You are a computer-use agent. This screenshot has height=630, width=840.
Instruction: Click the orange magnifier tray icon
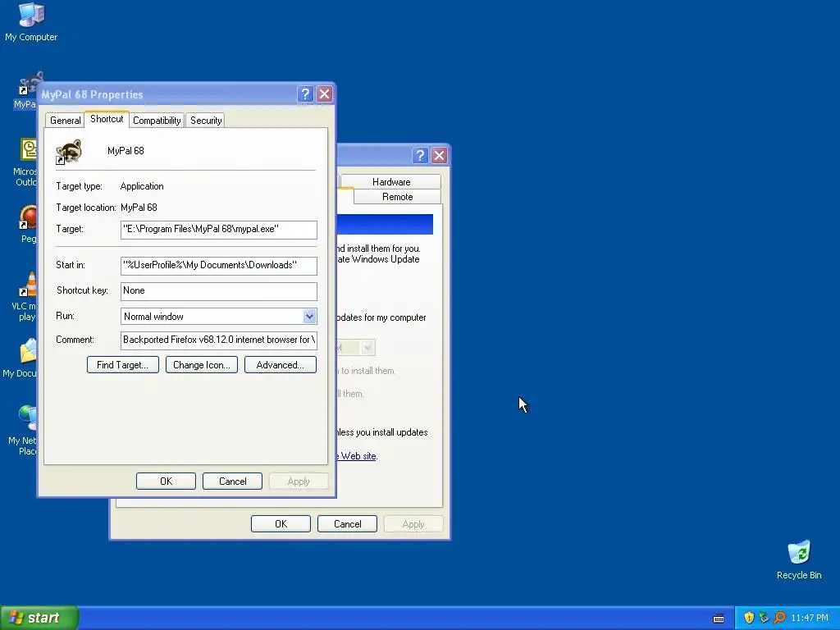779,618
